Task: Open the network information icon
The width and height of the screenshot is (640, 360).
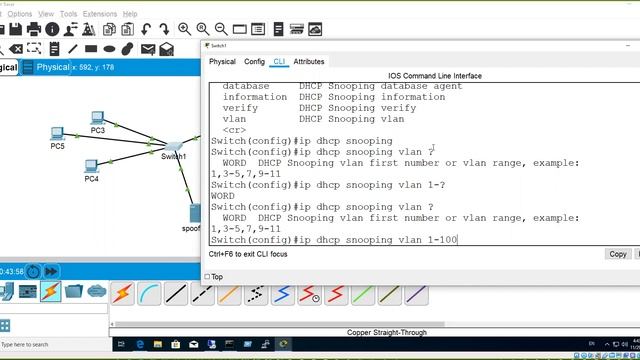Action: [x=52, y=29]
